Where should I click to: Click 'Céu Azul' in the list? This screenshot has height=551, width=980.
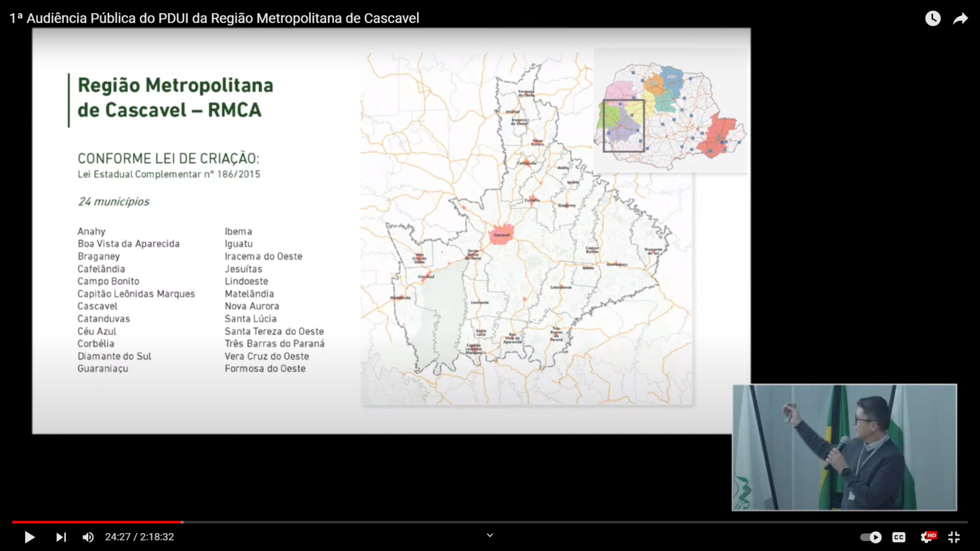click(x=97, y=331)
